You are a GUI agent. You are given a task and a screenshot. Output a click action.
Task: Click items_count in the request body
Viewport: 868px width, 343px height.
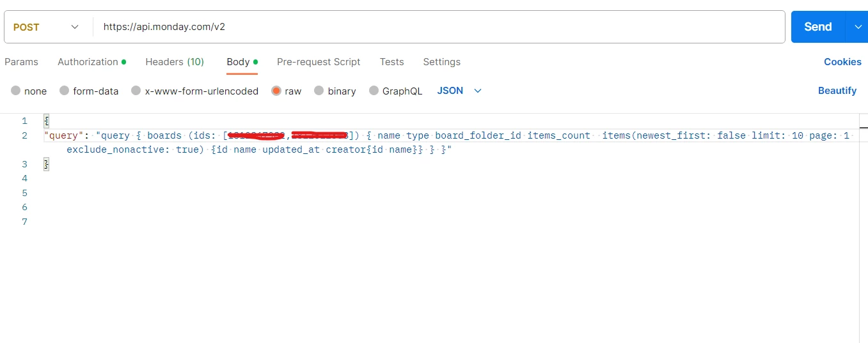(x=558, y=135)
